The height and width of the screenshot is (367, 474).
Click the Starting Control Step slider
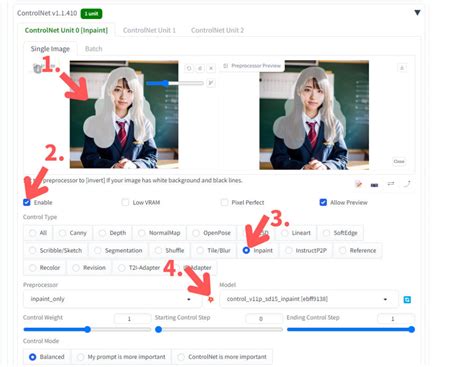pyautogui.click(x=219, y=329)
